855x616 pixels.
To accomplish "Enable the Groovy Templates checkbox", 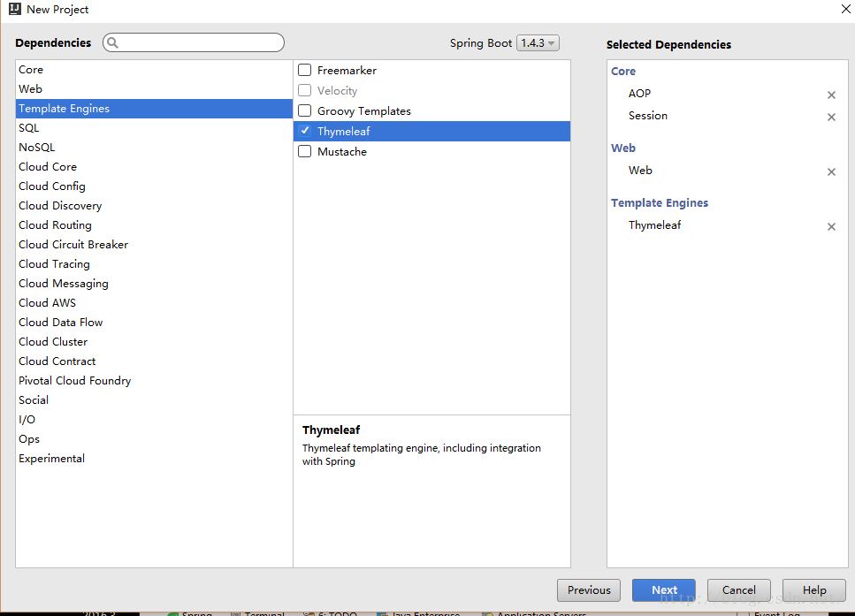I will (305, 110).
